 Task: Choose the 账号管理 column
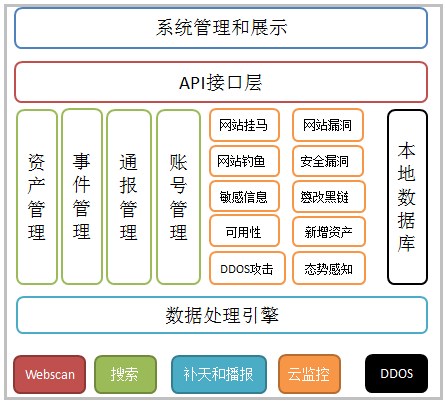[x=178, y=197]
